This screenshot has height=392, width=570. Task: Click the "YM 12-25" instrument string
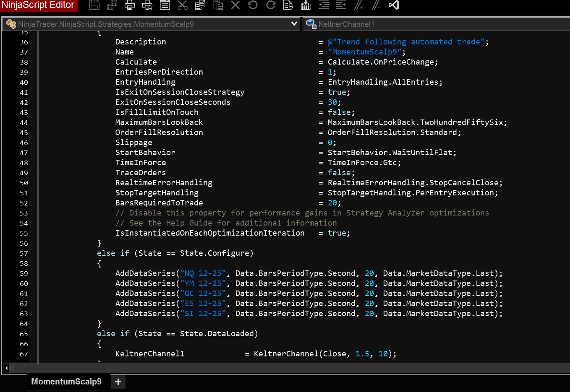203,283
